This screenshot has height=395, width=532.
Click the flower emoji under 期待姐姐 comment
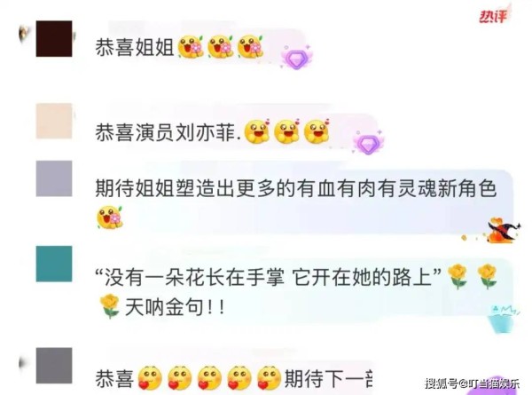110,217
